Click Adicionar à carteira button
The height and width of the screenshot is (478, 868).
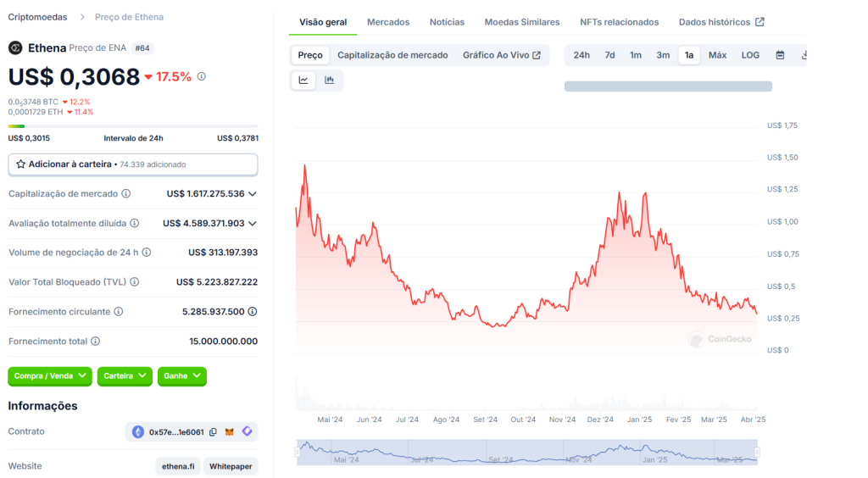pos(133,164)
